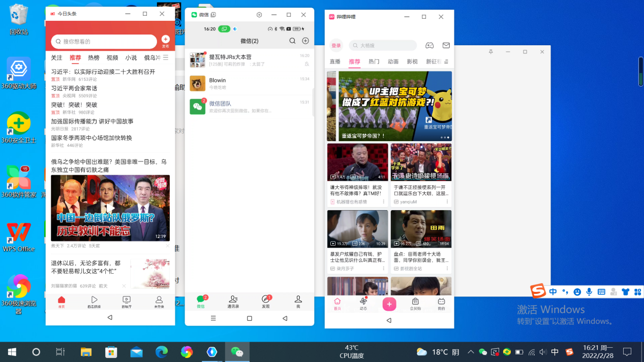Open 通讯录 contacts in WeChat bottom bar

(233, 302)
